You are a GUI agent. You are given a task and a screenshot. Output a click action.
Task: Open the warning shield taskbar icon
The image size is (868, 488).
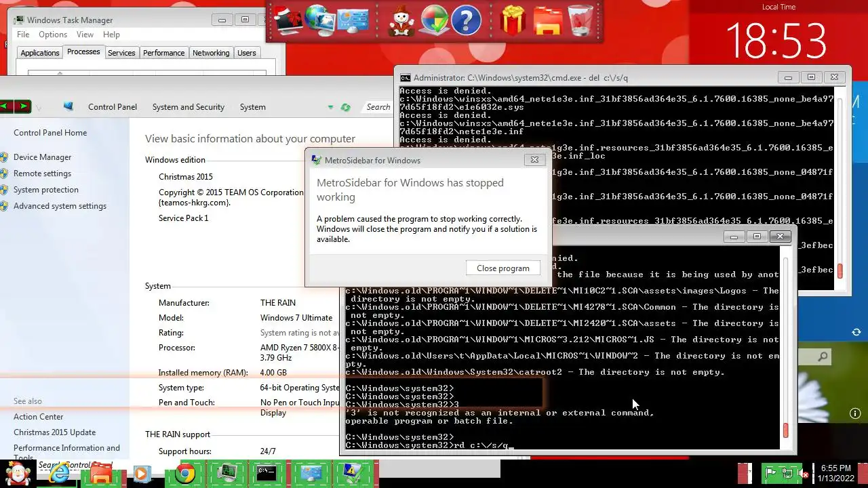(353, 473)
